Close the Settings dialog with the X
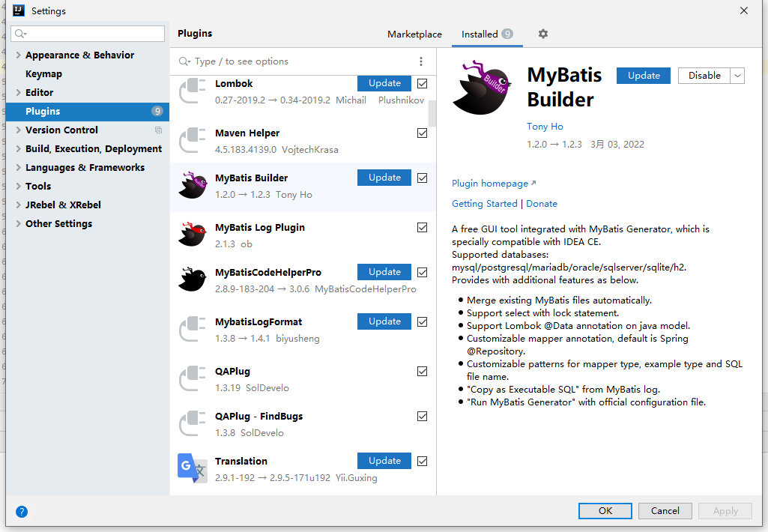The width and height of the screenshot is (768, 532). point(743,10)
